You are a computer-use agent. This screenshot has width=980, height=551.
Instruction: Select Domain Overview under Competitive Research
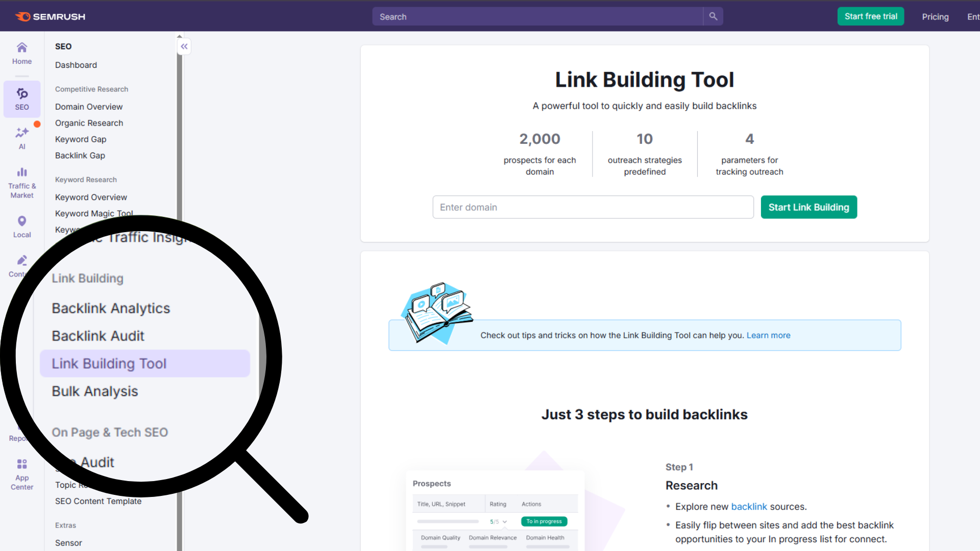click(x=89, y=107)
